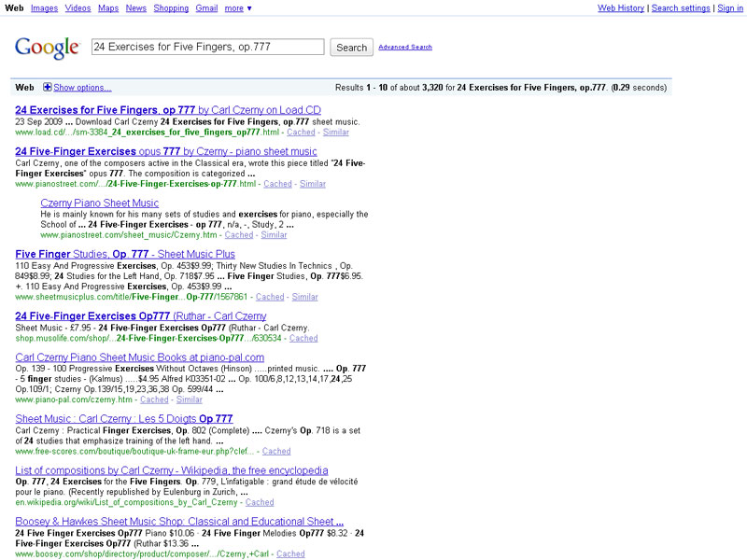Open Cached link for piano-pal.com result

(x=154, y=399)
